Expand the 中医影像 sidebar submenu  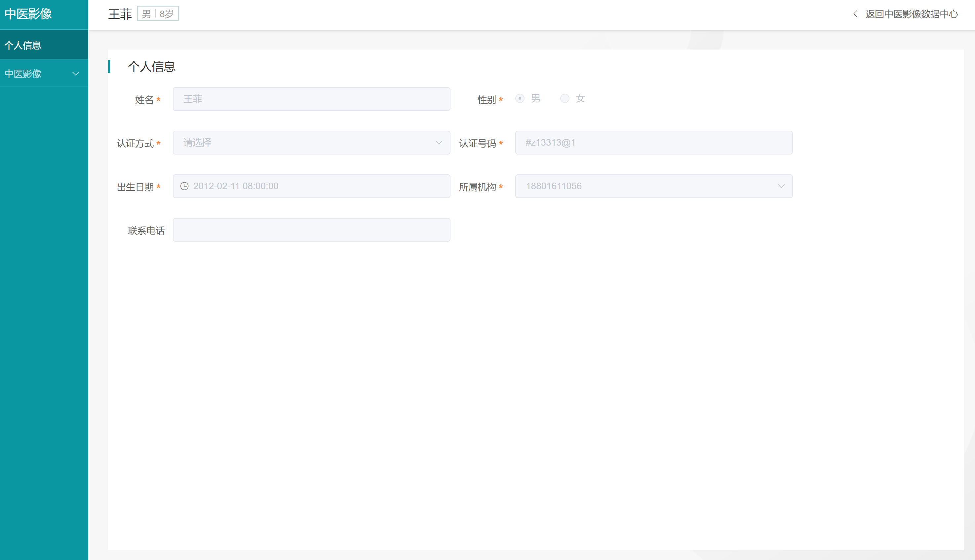click(23, 73)
